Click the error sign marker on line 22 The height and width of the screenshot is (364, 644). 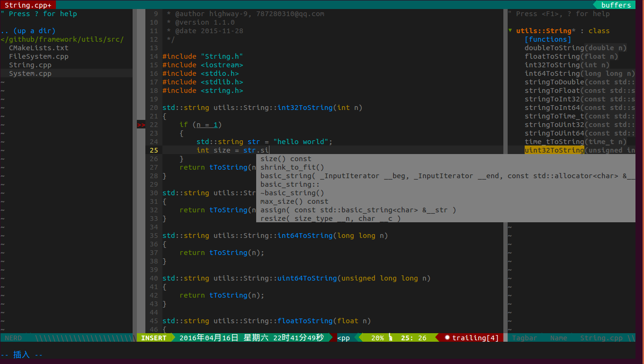[141, 125]
